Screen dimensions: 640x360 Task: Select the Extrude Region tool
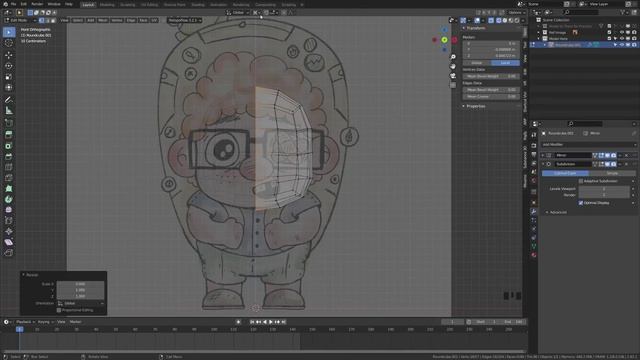pos(9,134)
